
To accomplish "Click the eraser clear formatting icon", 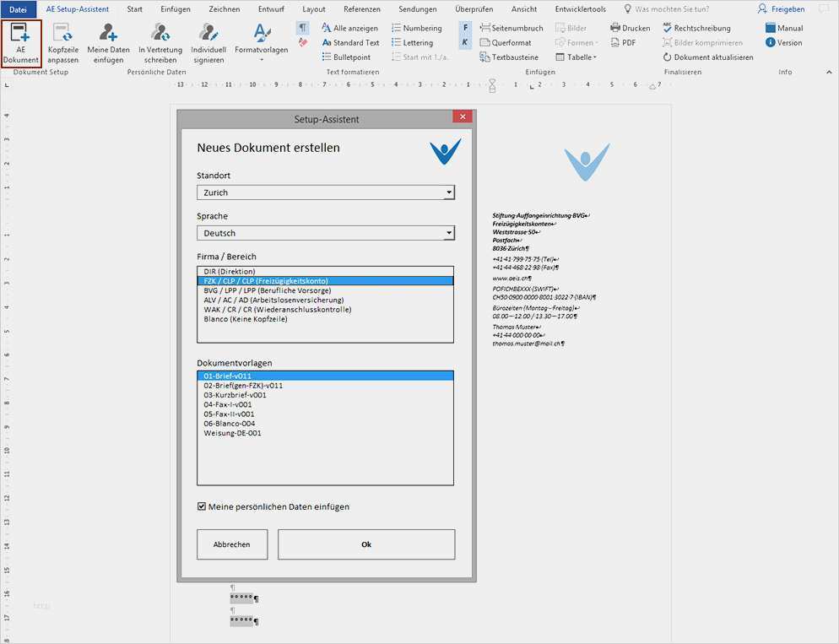I will click(x=303, y=42).
